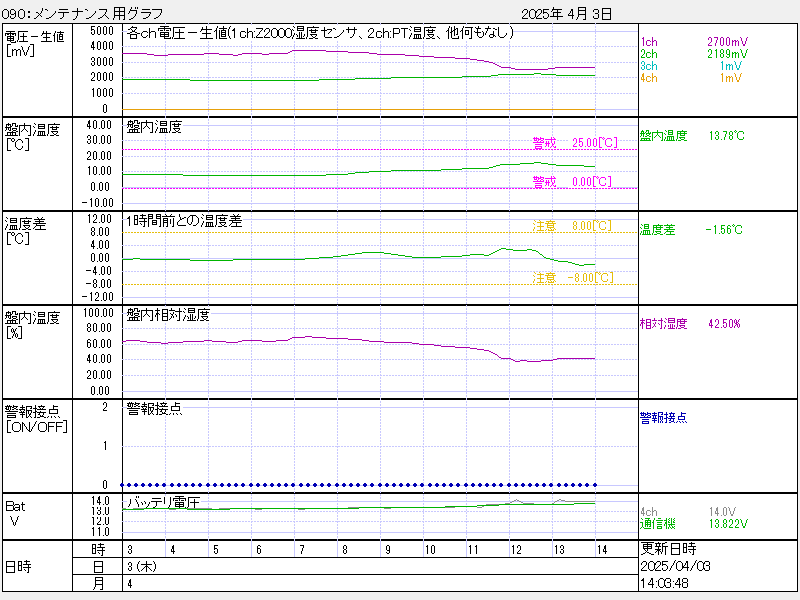Screen dimensions: 800x600
Task: Click the 警戒 25.00℃ threshold label
Action: click(x=574, y=143)
